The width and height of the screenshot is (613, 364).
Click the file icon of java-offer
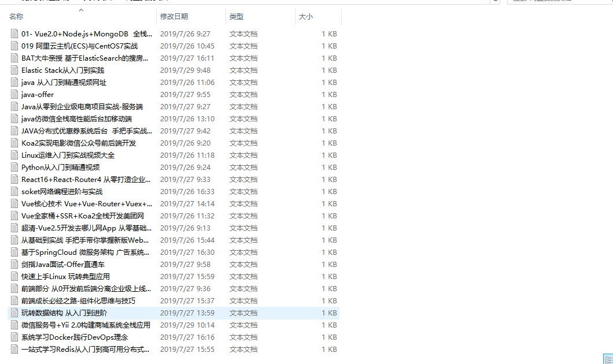click(14, 95)
